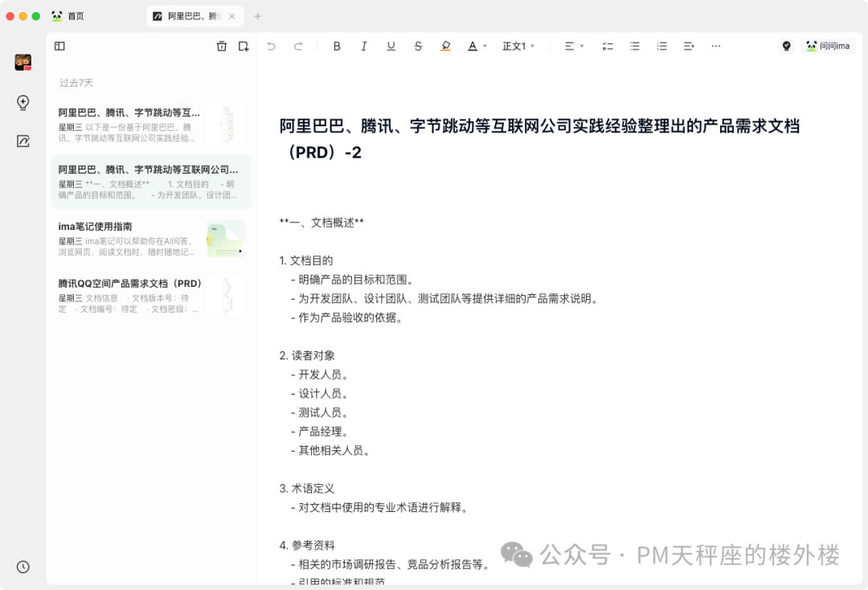Insert a checklist
868x590 pixels.
(608, 46)
